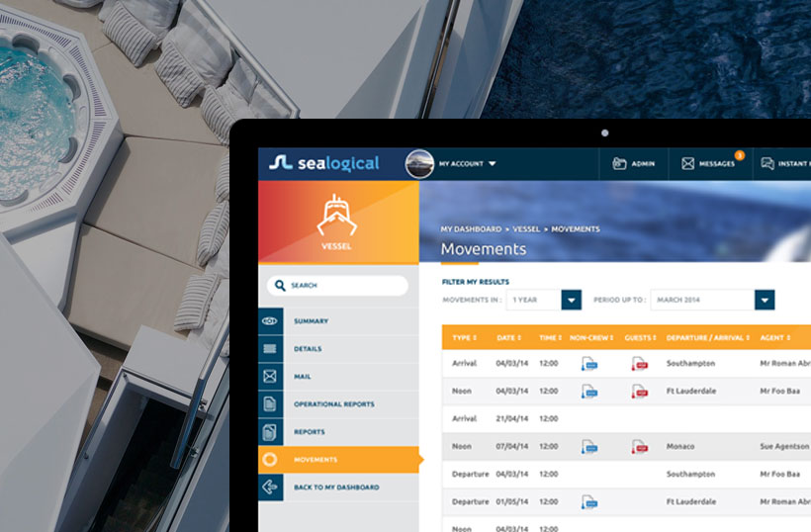
Task: Expand the My Account dropdown
Action: click(x=468, y=164)
